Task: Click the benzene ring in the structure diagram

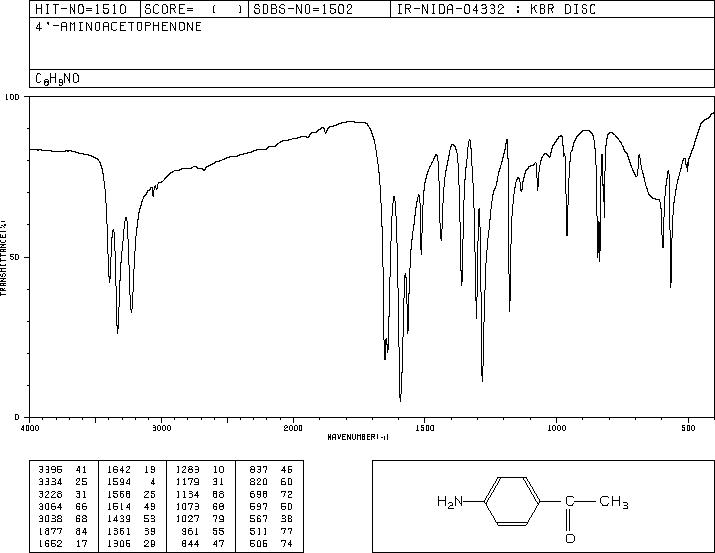Action: (512, 501)
